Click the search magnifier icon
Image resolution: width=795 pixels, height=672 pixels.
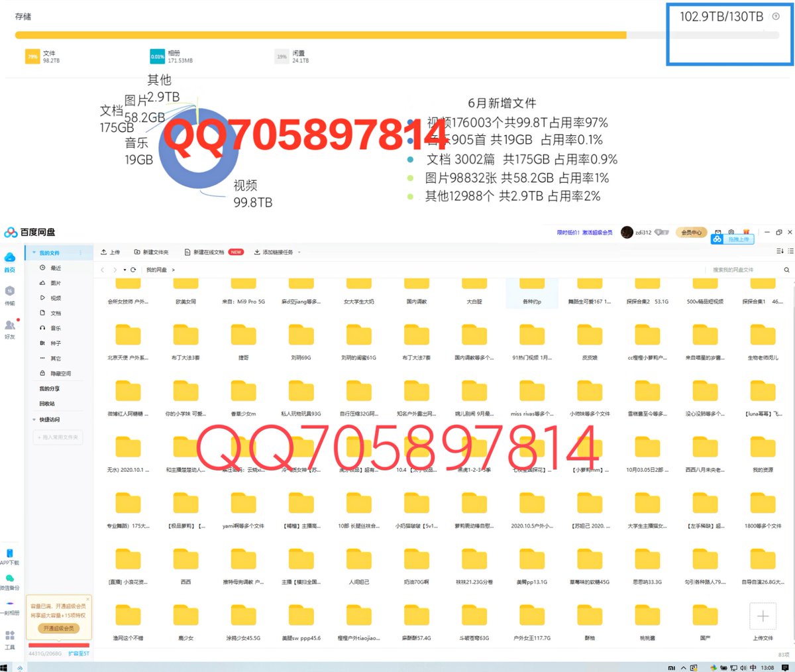[786, 270]
